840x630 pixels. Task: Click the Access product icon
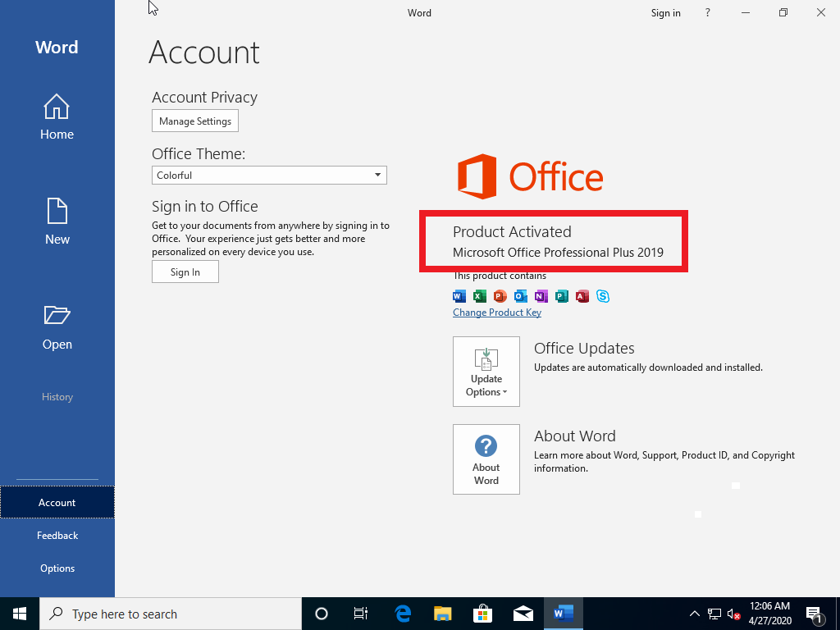(x=582, y=296)
